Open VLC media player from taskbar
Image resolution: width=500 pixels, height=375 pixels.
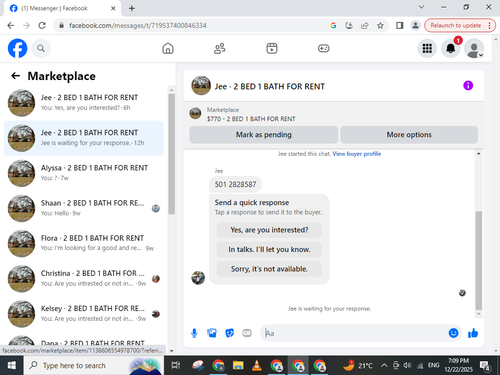point(257,365)
